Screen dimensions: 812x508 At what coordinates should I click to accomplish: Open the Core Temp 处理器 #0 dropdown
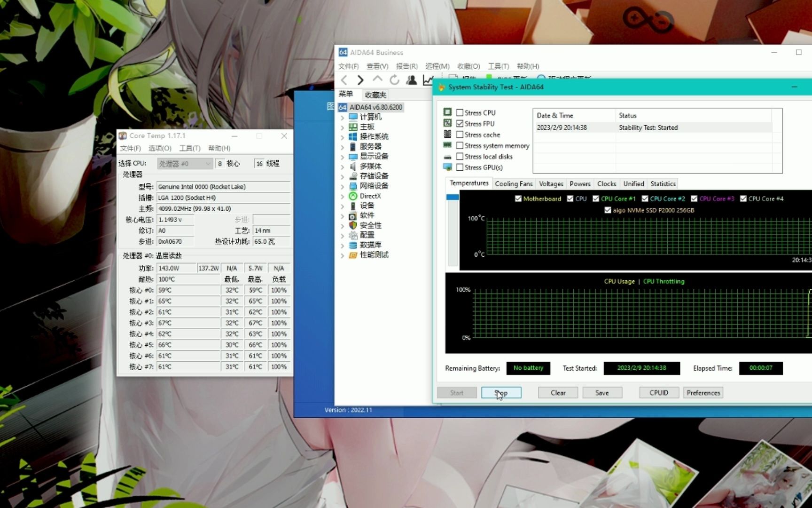tap(185, 164)
